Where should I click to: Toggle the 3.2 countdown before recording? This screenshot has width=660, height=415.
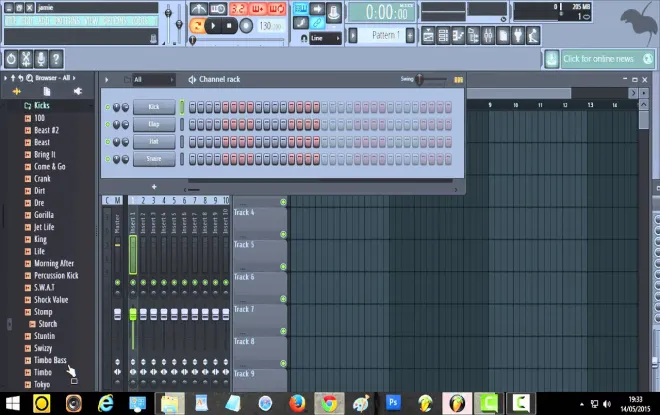point(238,8)
